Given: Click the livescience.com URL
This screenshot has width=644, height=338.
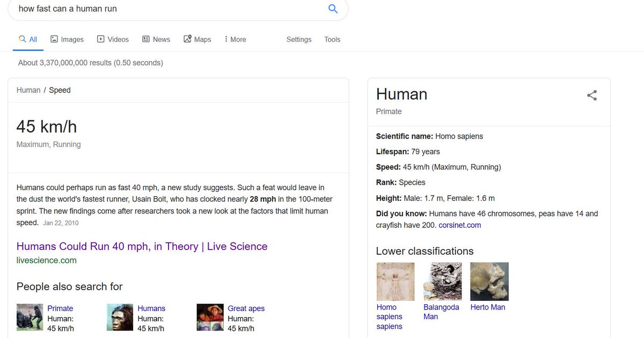Looking at the screenshot, I should [47, 260].
